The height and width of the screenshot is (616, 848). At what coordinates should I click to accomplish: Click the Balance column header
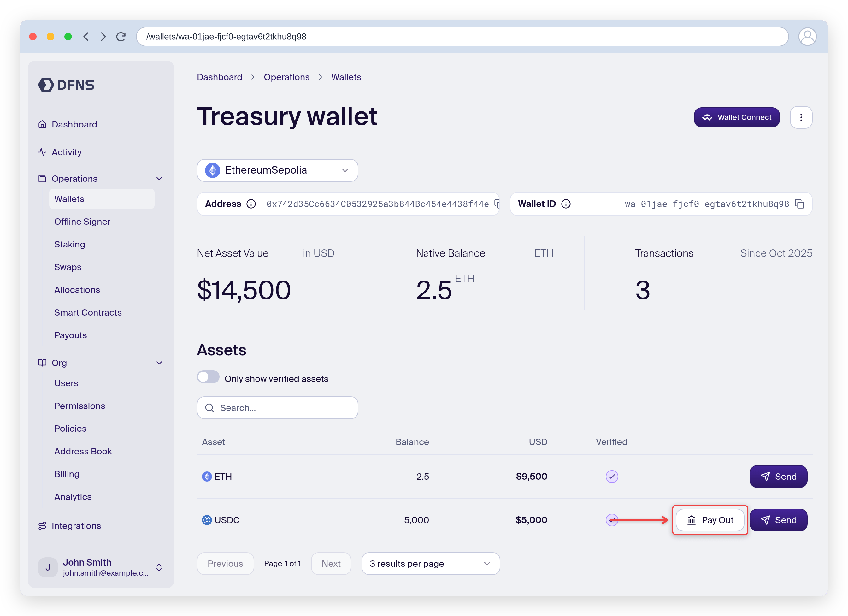tap(412, 442)
